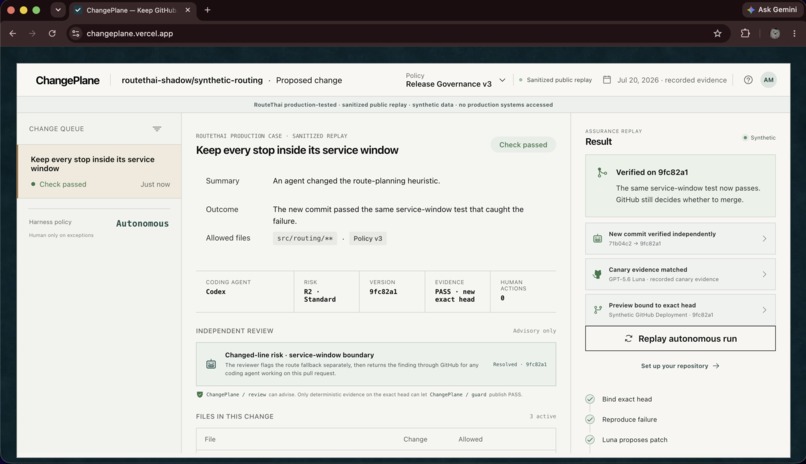The height and width of the screenshot is (464, 806).
Task: Click the Change Queue filter icon
Action: [157, 128]
